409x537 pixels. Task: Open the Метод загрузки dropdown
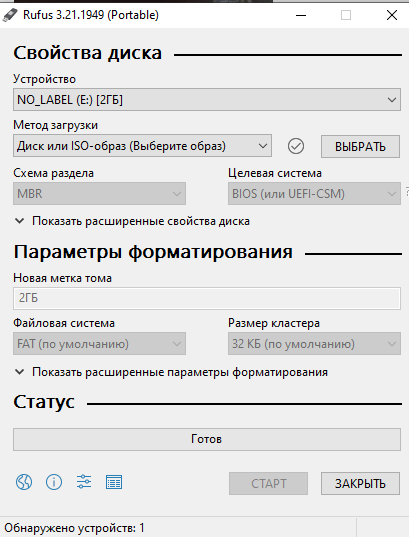(x=142, y=146)
